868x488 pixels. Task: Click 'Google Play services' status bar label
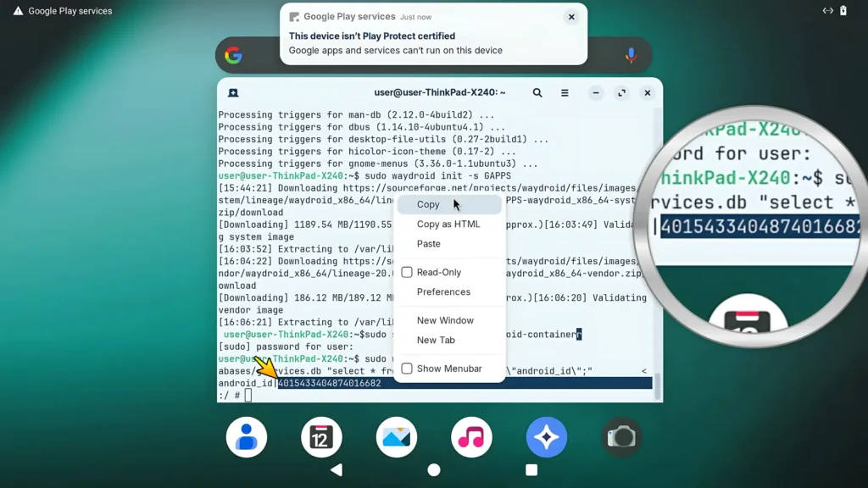(x=70, y=11)
